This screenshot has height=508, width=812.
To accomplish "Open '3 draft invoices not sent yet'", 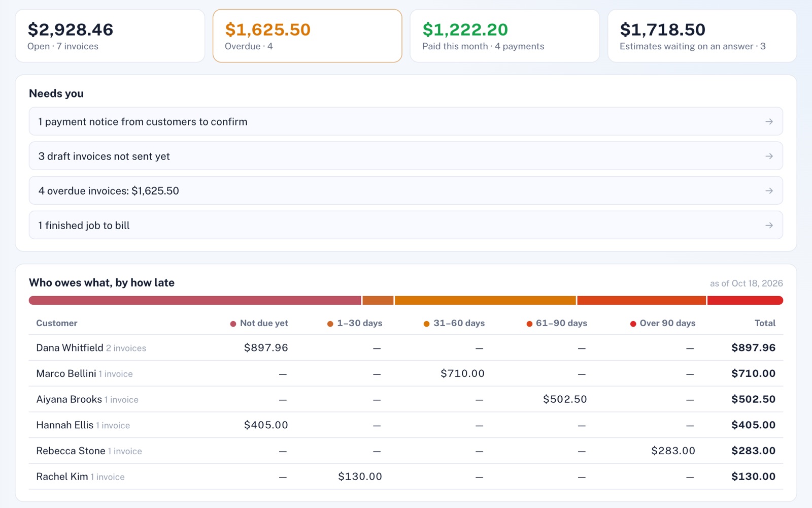I will [406, 156].
